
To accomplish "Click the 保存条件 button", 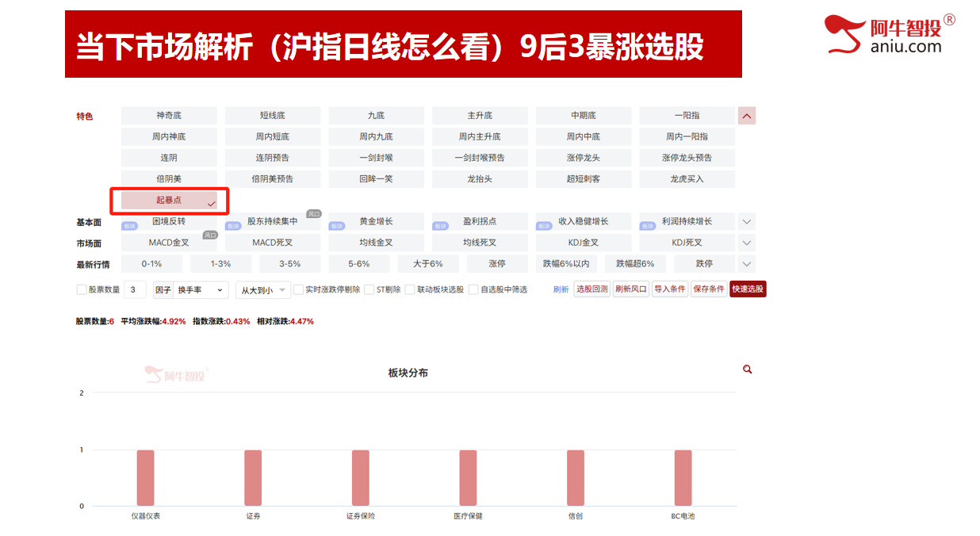I will (x=709, y=289).
